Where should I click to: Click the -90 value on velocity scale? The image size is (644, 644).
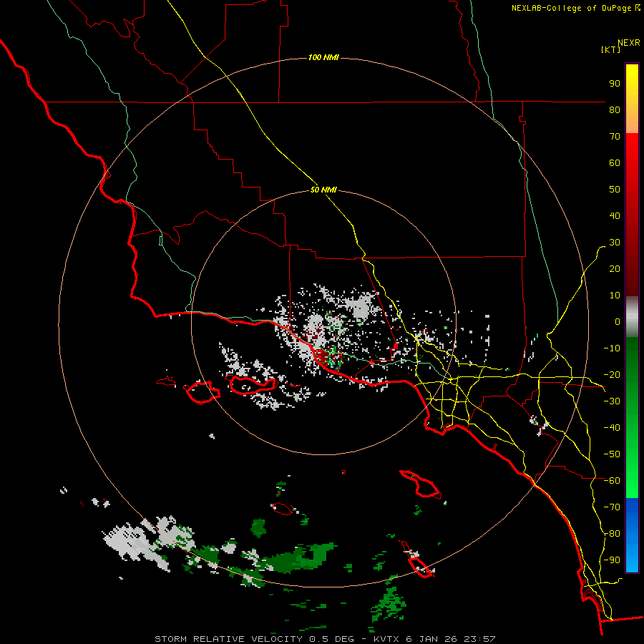coord(612,560)
